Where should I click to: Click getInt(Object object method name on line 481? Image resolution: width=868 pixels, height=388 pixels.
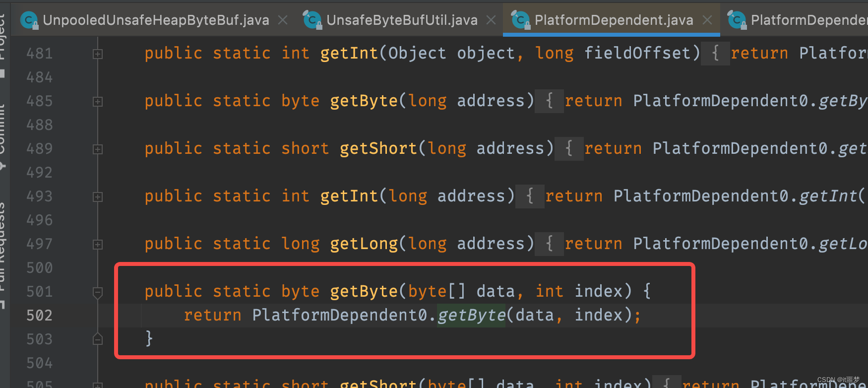pyautogui.click(x=349, y=53)
